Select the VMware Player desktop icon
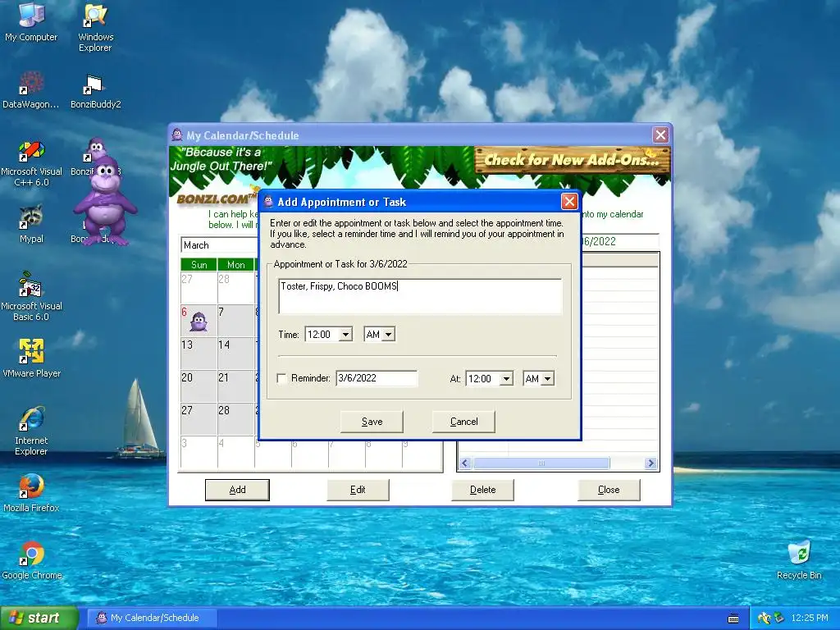This screenshot has width=840, height=630. pyautogui.click(x=31, y=358)
